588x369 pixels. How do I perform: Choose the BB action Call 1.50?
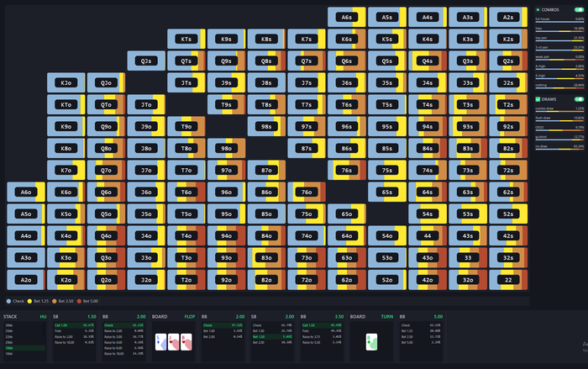point(322,325)
